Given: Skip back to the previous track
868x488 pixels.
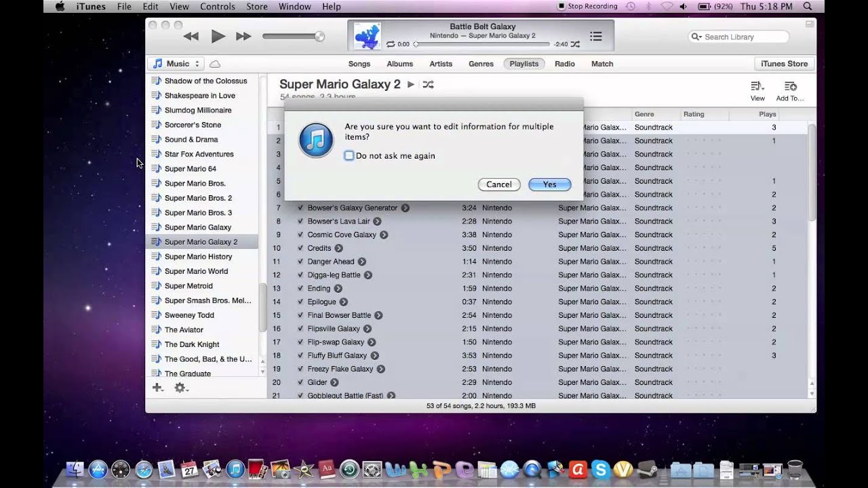Looking at the screenshot, I should 191,37.
